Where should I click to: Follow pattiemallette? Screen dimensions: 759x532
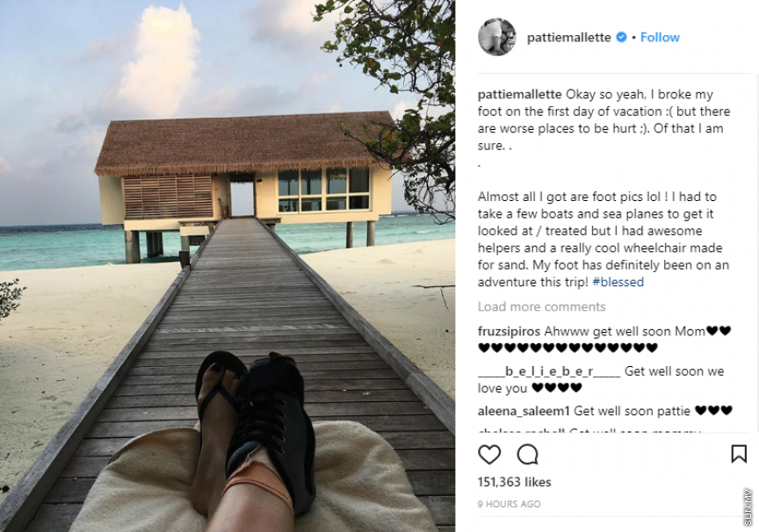(660, 38)
